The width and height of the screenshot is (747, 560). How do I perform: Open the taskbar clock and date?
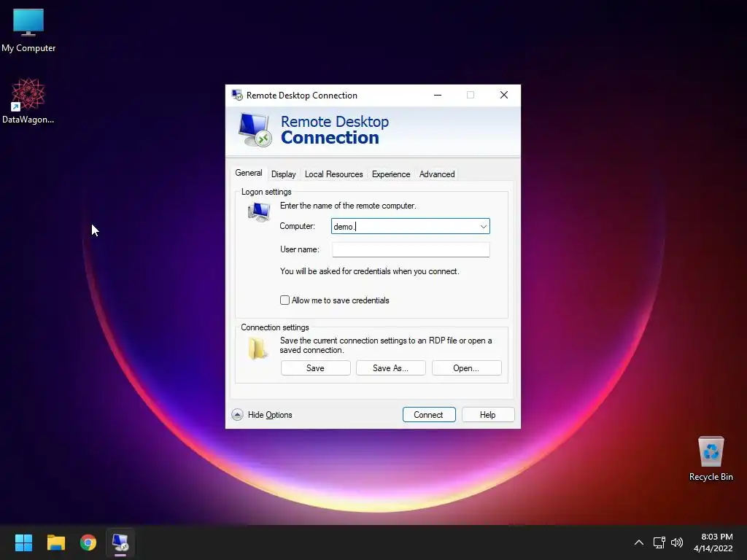[713, 542]
